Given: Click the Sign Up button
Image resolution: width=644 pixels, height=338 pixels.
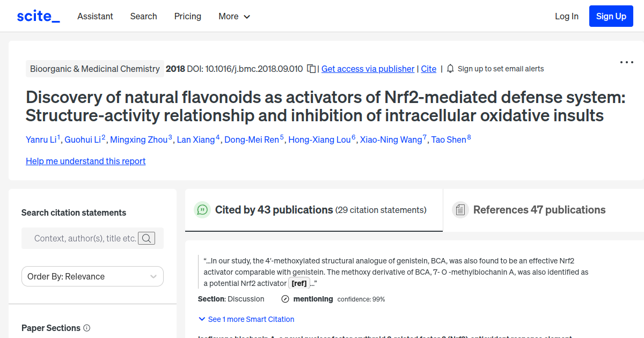Looking at the screenshot, I should pyautogui.click(x=611, y=16).
